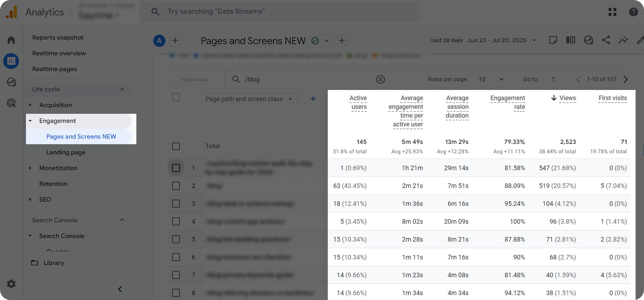Open report title dropdown arrow
This screenshot has width=644, height=300.
pyautogui.click(x=326, y=41)
